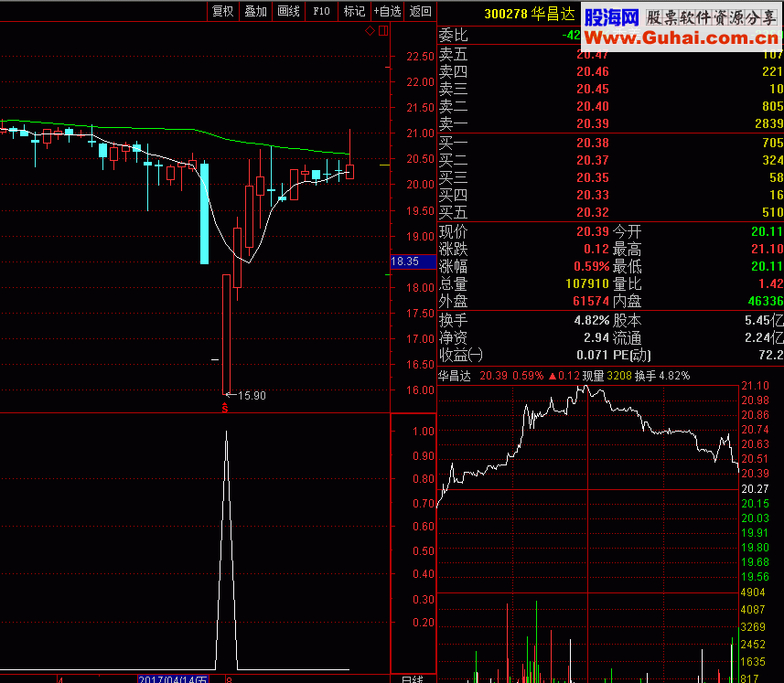Click the 股本 value 5.45亿
This screenshot has width=784, height=683.
click(764, 320)
